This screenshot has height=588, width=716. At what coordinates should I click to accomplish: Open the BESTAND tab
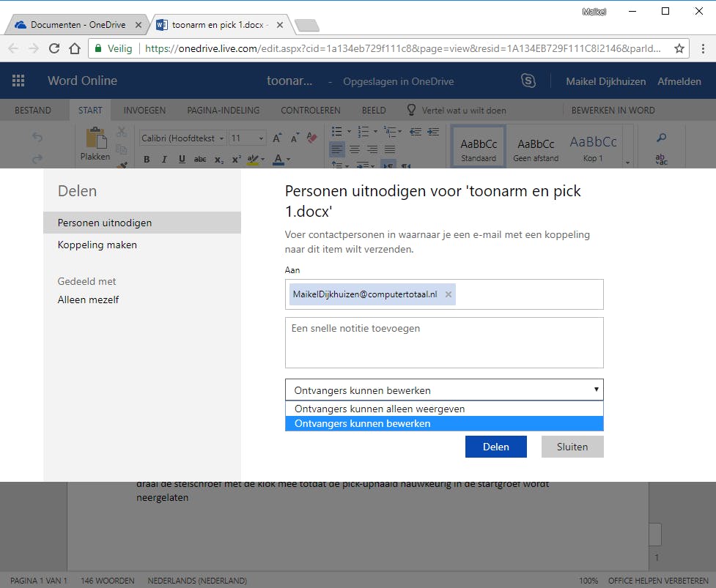pyautogui.click(x=33, y=111)
